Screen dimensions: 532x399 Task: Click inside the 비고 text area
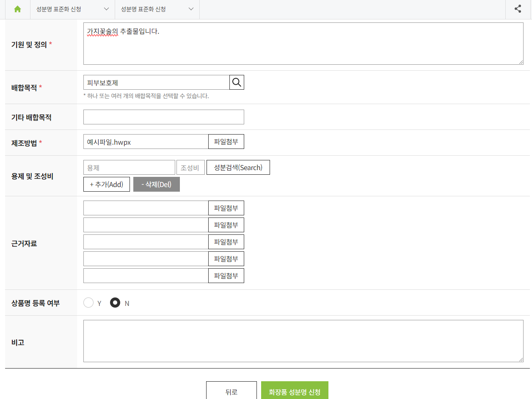tap(303, 341)
